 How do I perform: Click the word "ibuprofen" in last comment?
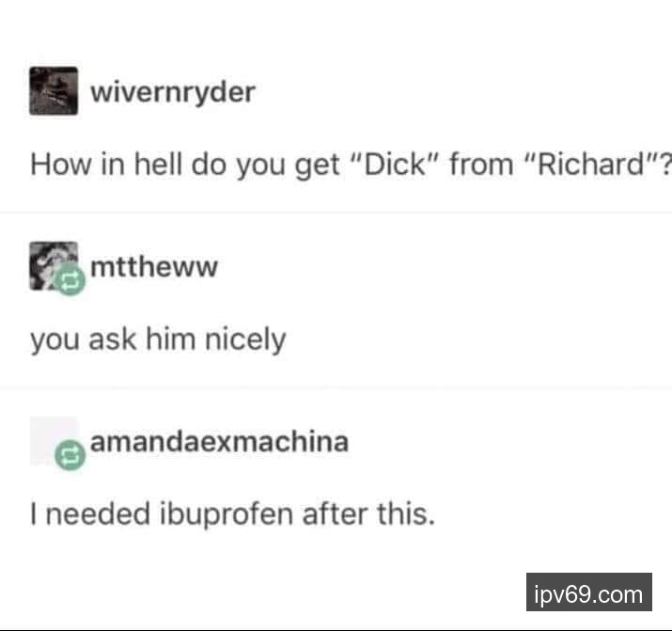[227, 514]
